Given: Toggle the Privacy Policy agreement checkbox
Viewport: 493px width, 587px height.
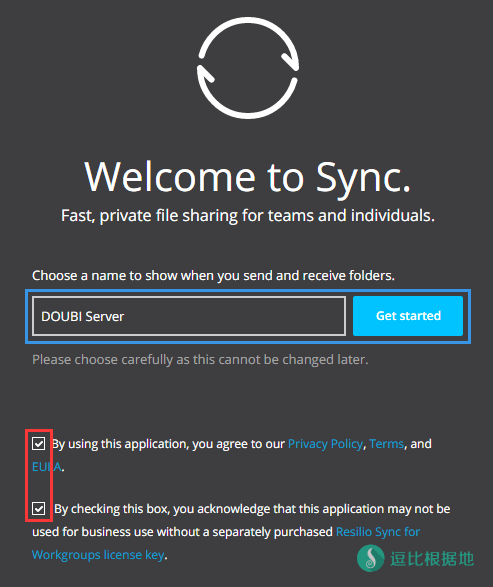Looking at the screenshot, I should 39,444.
